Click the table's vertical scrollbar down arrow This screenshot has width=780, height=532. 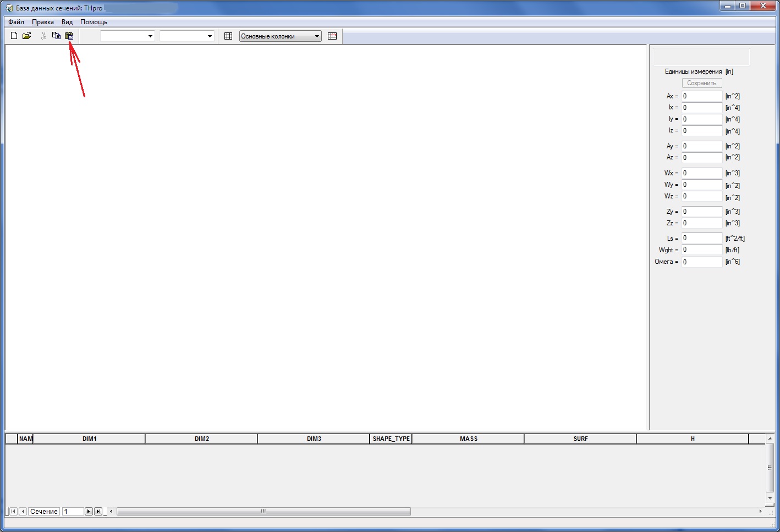click(770, 498)
